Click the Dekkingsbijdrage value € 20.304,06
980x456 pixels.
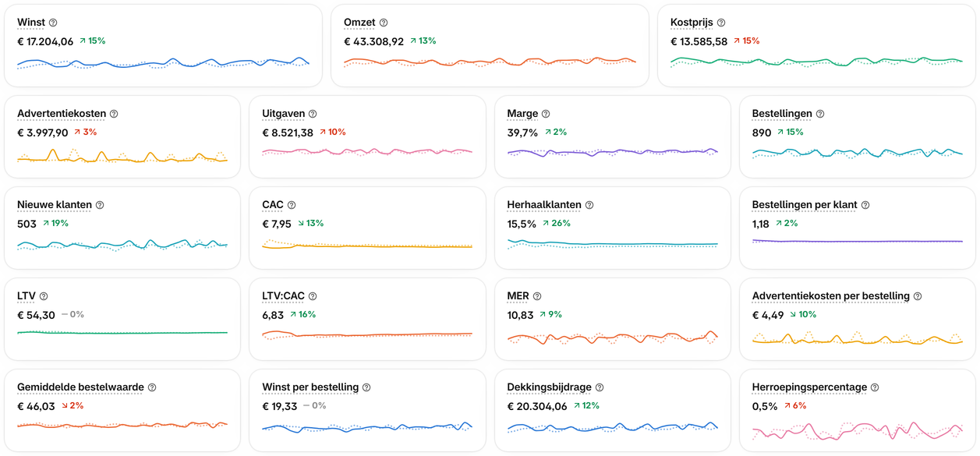(x=536, y=406)
